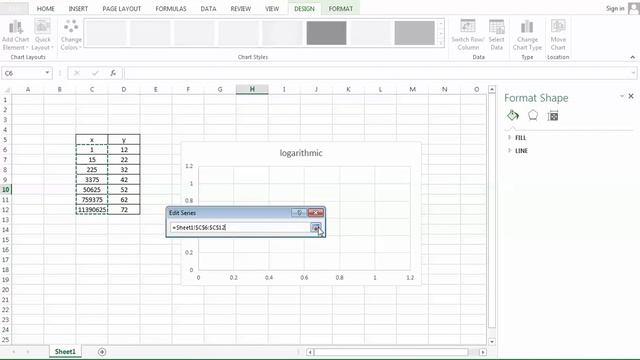
Task: Open the Quick Layout gallery
Action: [x=42, y=35]
